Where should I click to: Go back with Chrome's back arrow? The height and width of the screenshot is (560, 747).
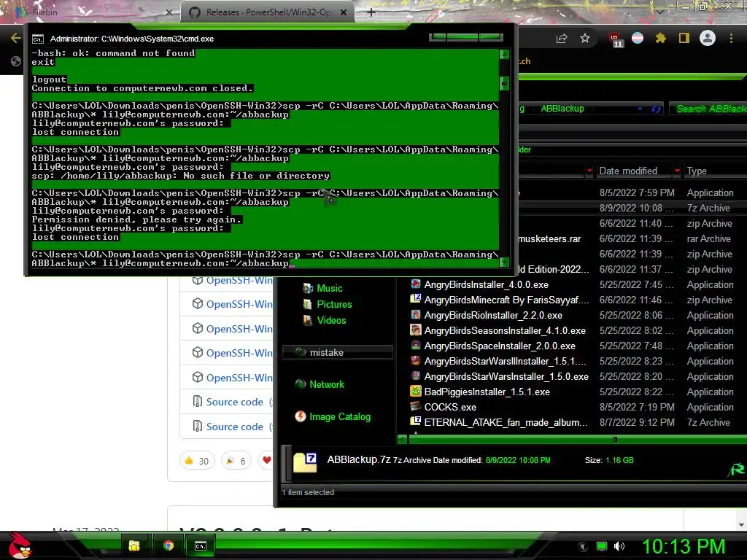click(15, 38)
